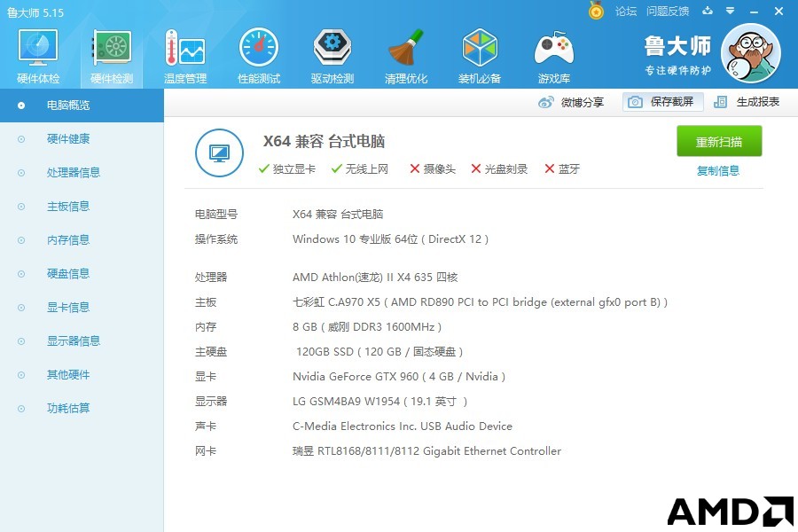Image resolution: width=798 pixels, height=532 pixels.
Task: Open the dropdown menu arrow in title bar
Action: pos(731,11)
